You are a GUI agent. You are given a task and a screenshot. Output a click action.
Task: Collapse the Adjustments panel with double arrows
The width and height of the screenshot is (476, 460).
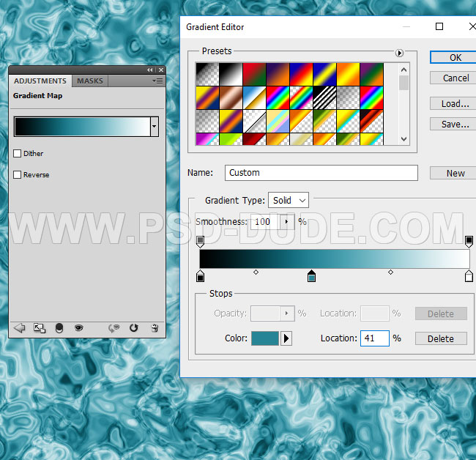click(x=149, y=70)
